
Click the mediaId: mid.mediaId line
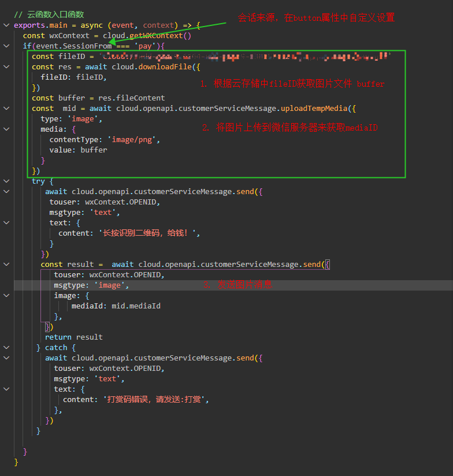coord(116,306)
